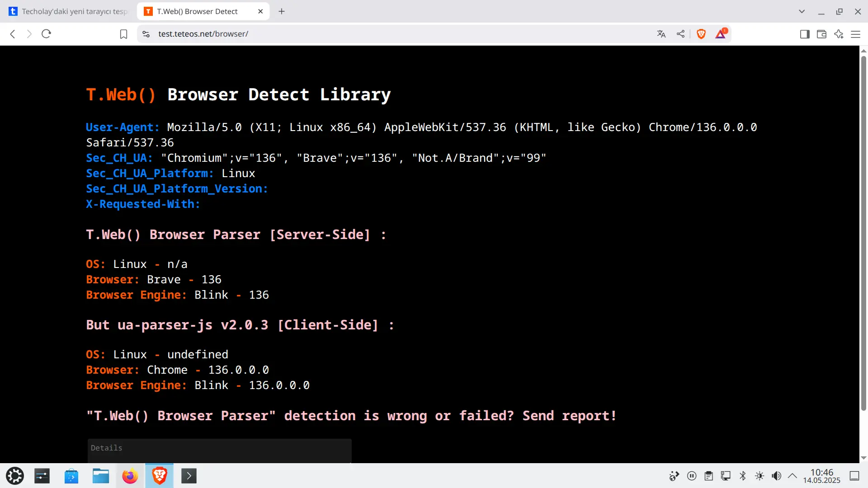Viewport: 868px width, 488px height.
Task: Select the User-Agent label
Action: 123,127
